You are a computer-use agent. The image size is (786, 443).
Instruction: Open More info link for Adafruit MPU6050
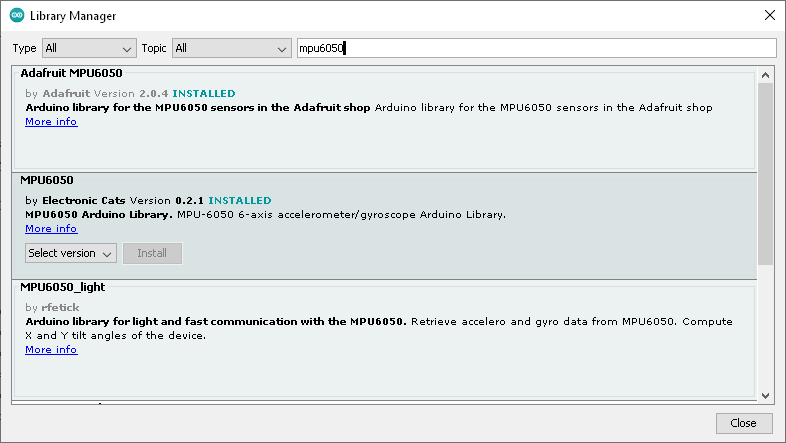[51, 122]
